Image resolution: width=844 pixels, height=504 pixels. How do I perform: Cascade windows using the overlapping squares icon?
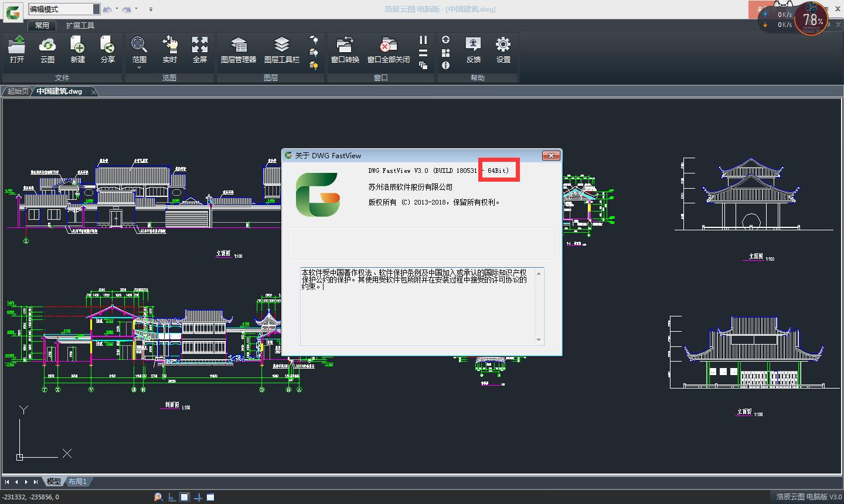click(x=423, y=66)
